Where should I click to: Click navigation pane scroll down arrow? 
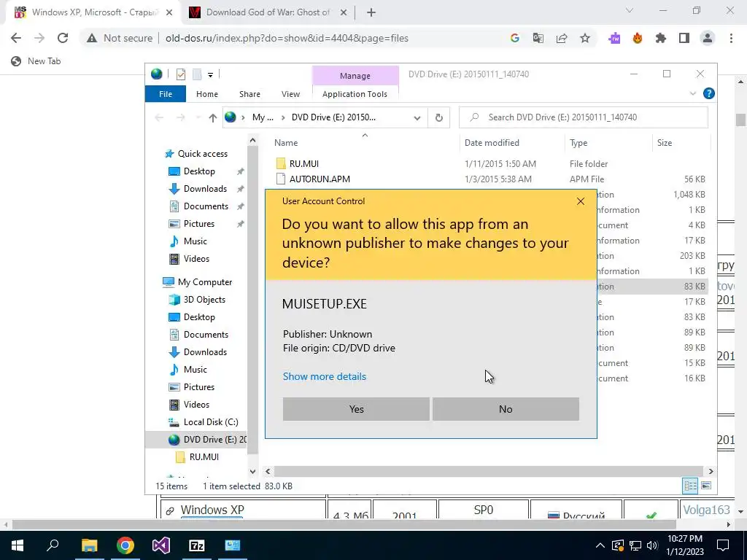tap(252, 472)
